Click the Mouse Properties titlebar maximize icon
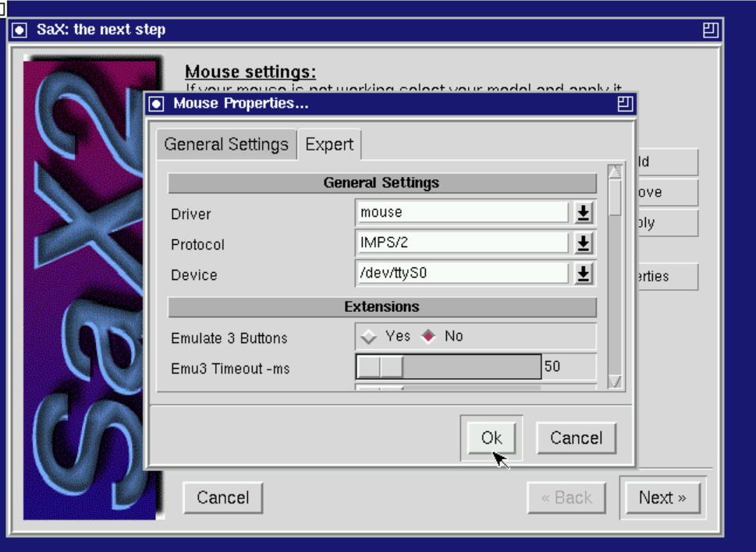Image resolution: width=756 pixels, height=552 pixels. click(x=625, y=104)
